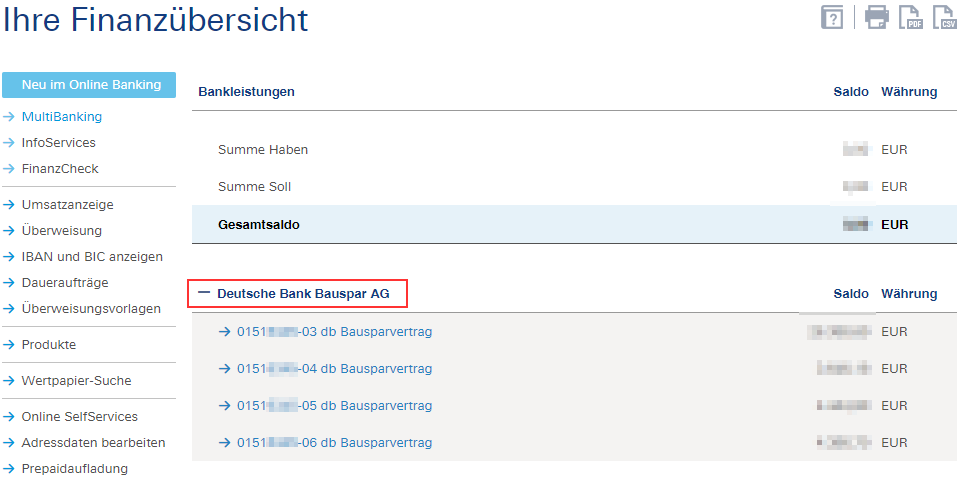Click the Summe Soll label
968x479 pixels.
click(x=254, y=186)
